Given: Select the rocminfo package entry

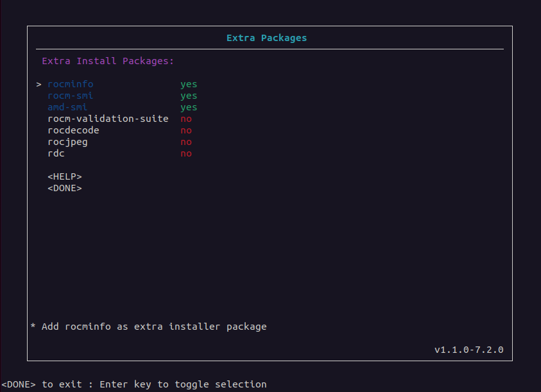Looking at the screenshot, I should (71, 84).
